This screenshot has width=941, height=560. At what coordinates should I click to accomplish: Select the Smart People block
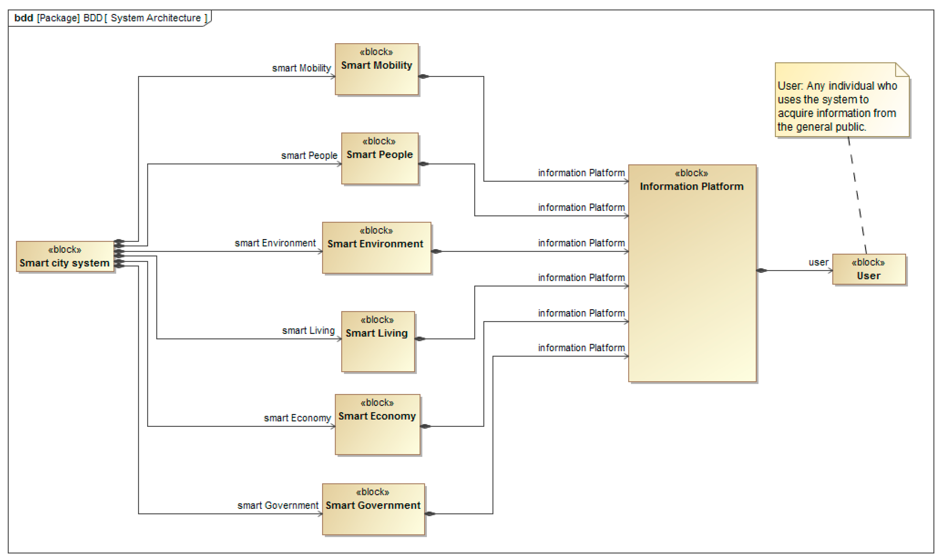click(380, 158)
